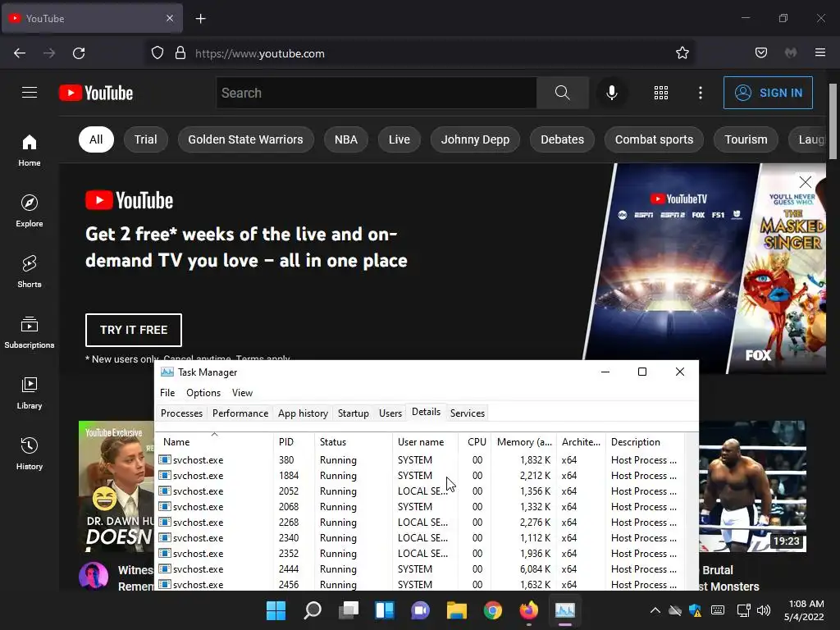Screen dimensions: 840x630
Task: Open YouTube apps grid
Action: coord(661,93)
